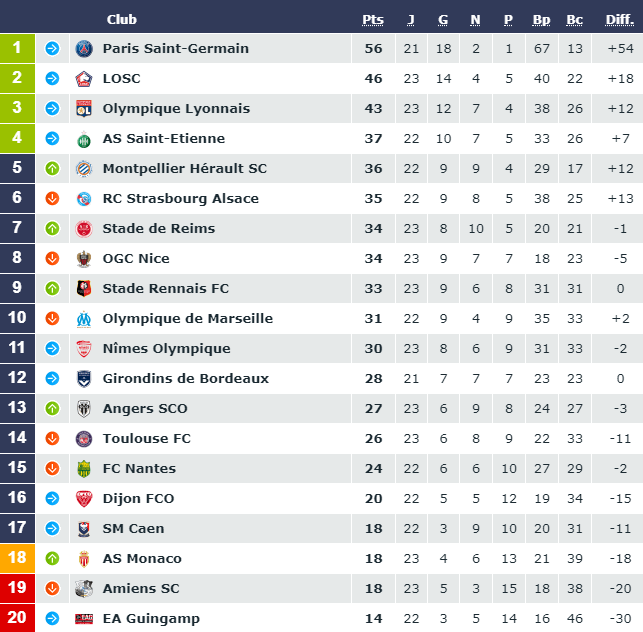This screenshot has width=643, height=632.
Task: Click the Olympique de Marseille logo
Action: 84,319
